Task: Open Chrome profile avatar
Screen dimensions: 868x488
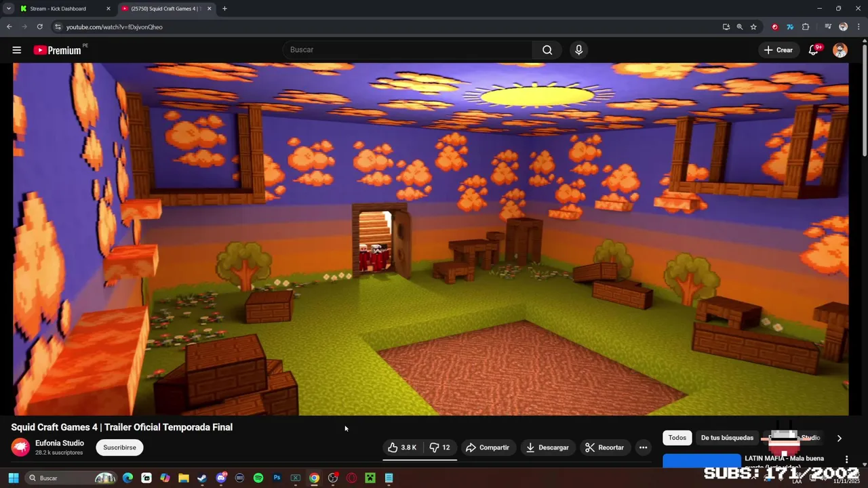Action: coord(844,27)
